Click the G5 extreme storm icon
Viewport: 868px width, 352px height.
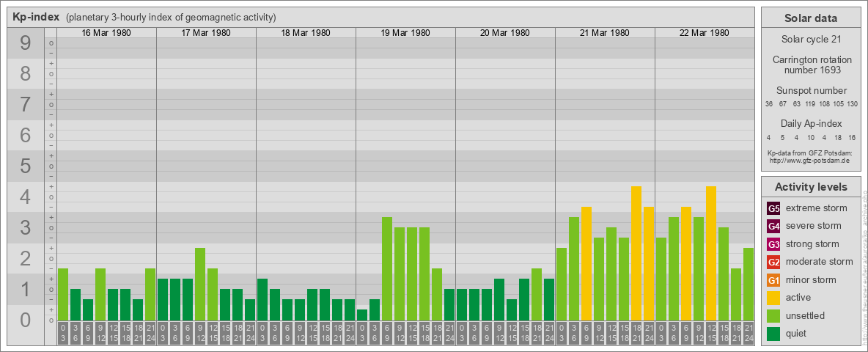coord(773,209)
